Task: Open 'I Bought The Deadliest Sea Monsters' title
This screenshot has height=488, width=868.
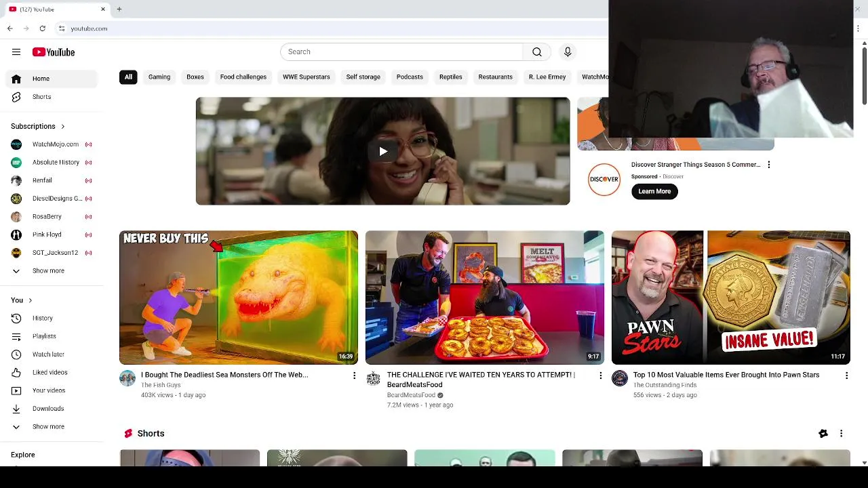Action: pyautogui.click(x=224, y=375)
